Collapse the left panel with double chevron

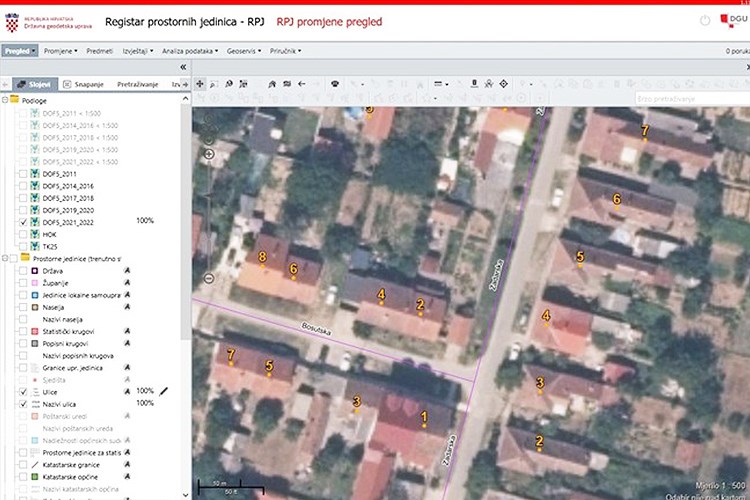(183, 67)
